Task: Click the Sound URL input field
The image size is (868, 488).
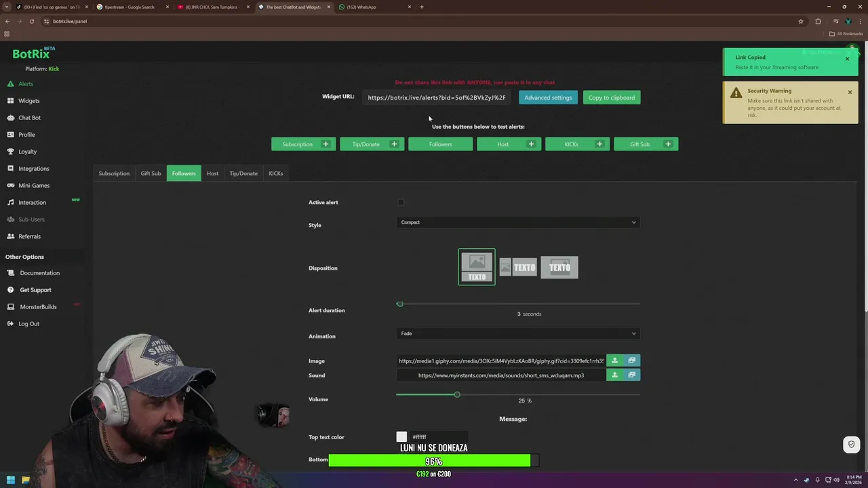Action: coord(501,375)
